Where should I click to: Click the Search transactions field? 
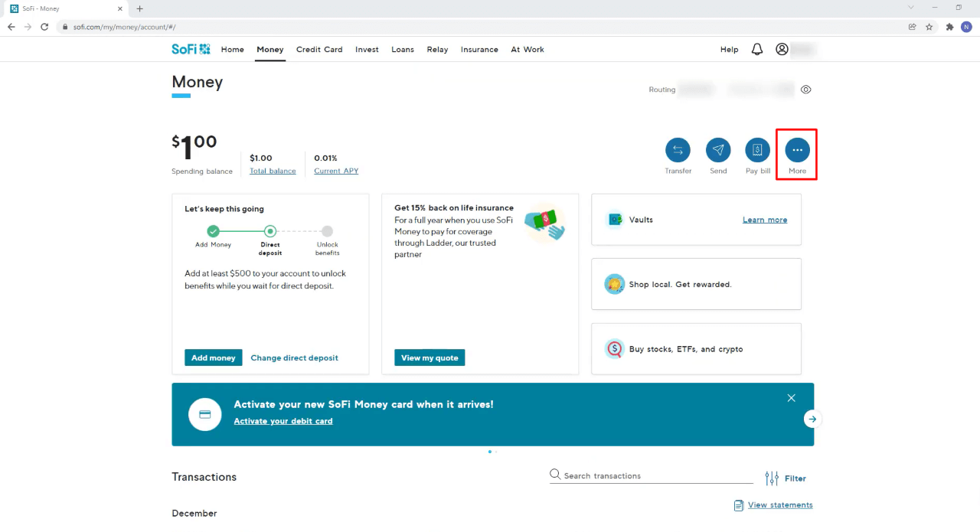point(651,475)
